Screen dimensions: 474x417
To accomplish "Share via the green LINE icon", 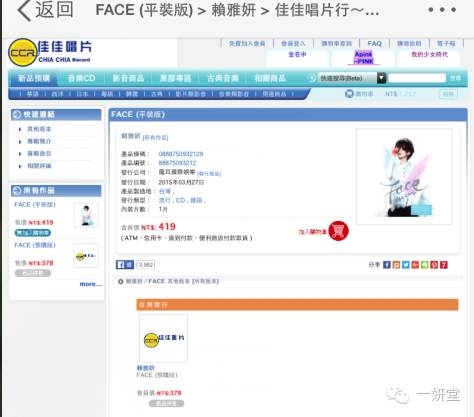I will tap(424, 265).
